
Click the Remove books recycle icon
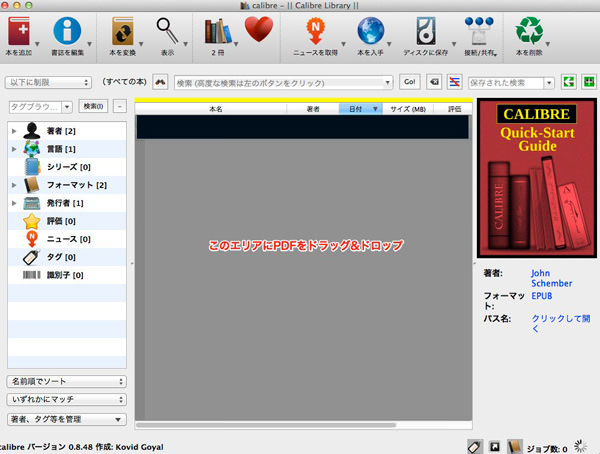pos(529,31)
